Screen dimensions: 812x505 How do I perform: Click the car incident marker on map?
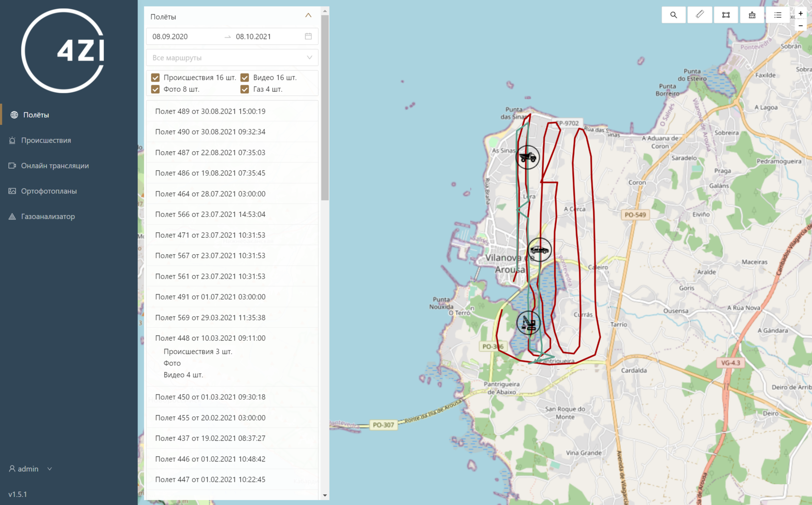coord(539,250)
